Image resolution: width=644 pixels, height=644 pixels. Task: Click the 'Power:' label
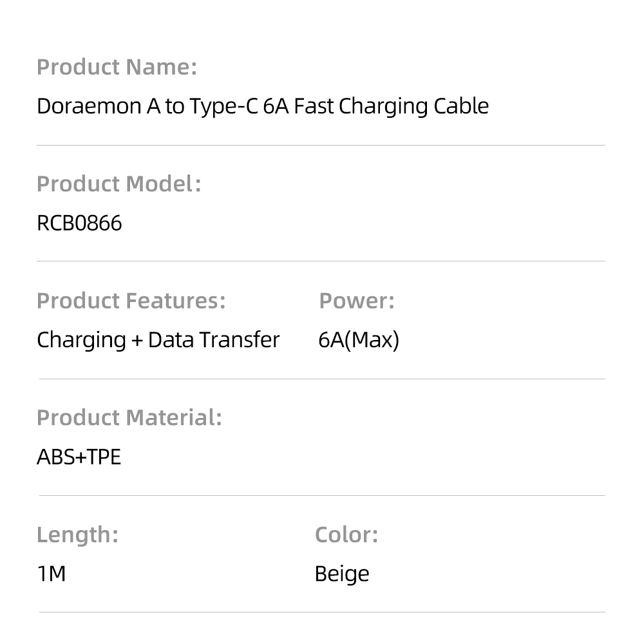[356, 301]
